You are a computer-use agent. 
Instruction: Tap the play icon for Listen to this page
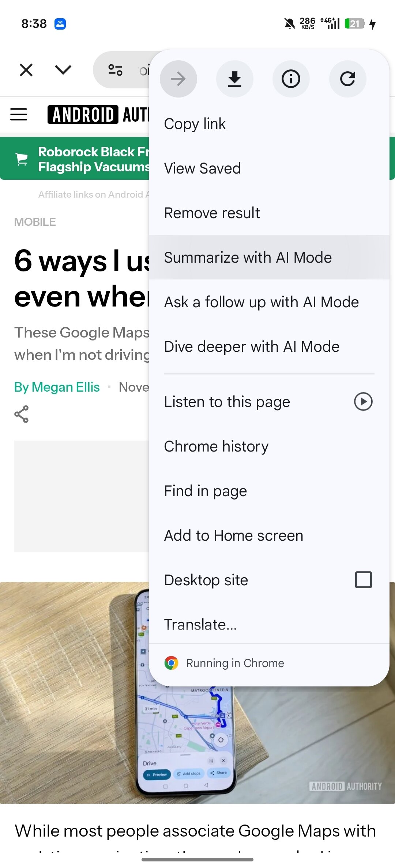tap(363, 402)
